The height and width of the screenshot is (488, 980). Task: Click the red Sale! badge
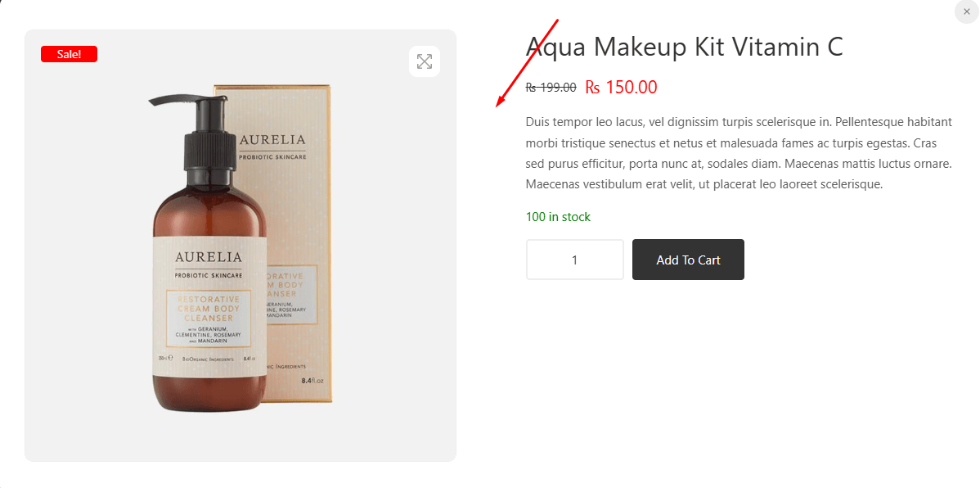[x=69, y=54]
